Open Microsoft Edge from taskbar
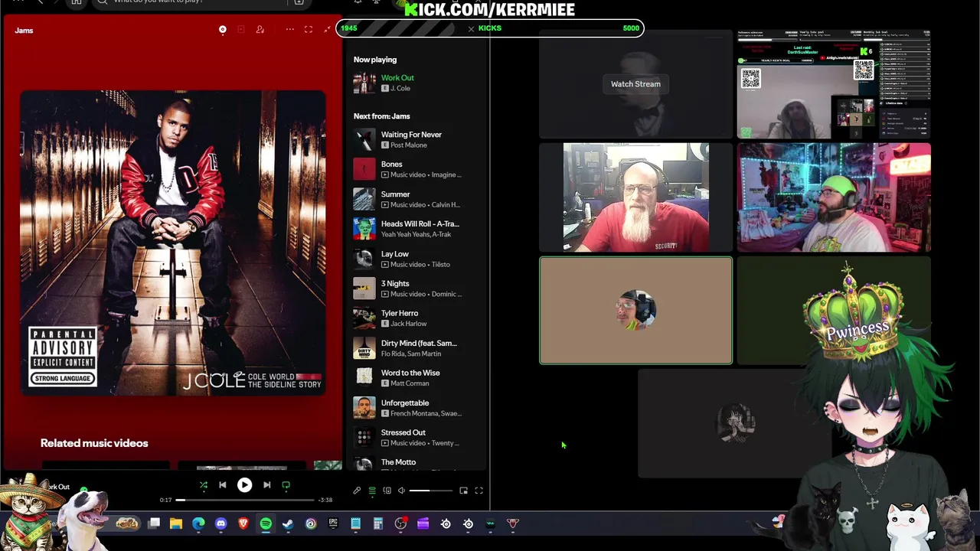 pyautogui.click(x=198, y=523)
